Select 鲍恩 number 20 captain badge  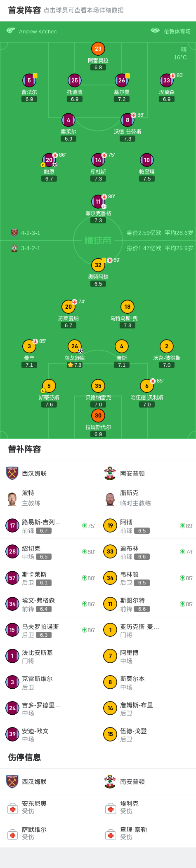(49, 160)
